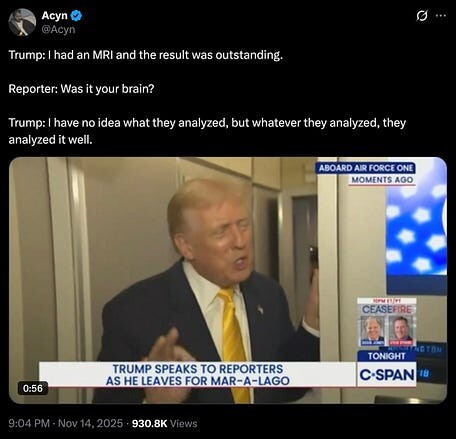Image resolution: width=456 pixels, height=439 pixels.
Task: Click the Moments Ago label
Action: pos(382,180)
